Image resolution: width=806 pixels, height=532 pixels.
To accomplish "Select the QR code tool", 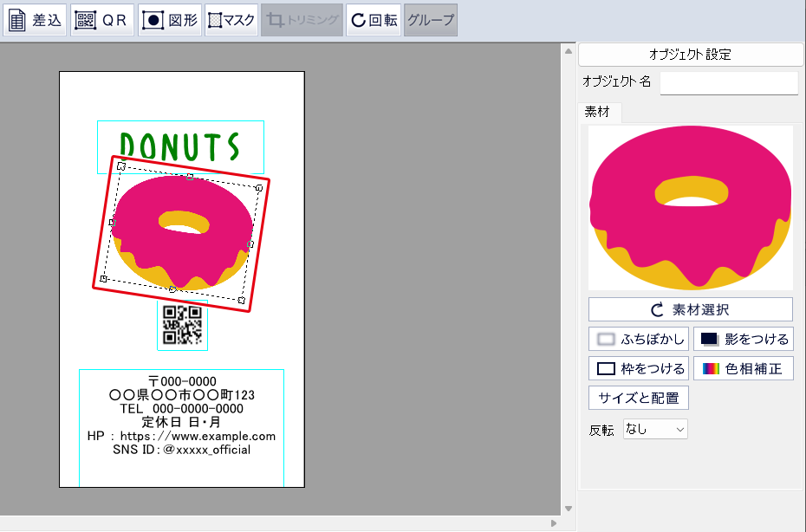I will pyautogui.click(x=103, y=20).
